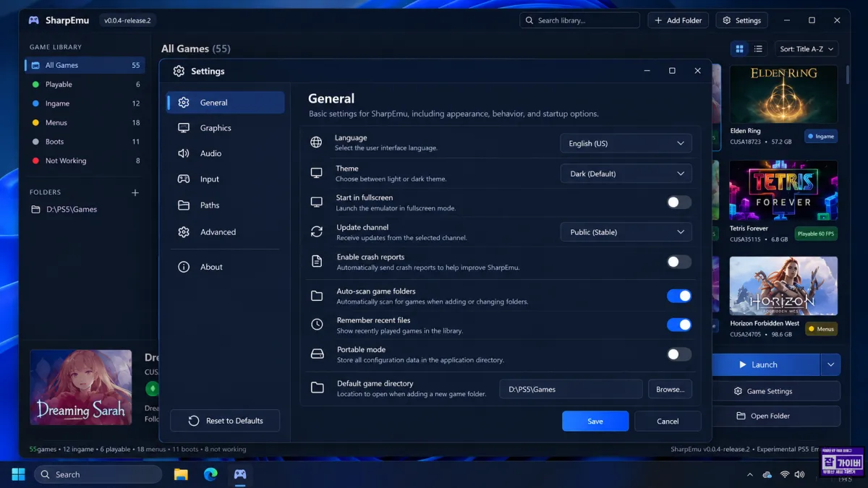868x488 pixels.
Task: Open the Language dropdown
Action: point(626,143)
